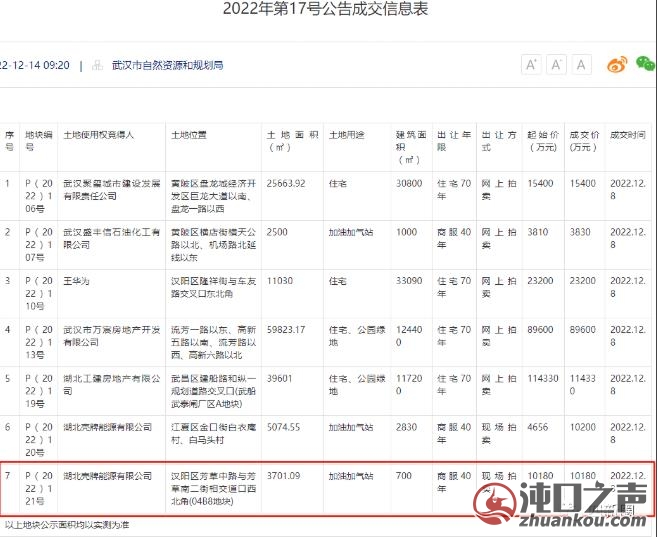This screenshot has height=537, width=658.
Task: Reset text size with the plain A icon
Action: [x=582, y=65]
